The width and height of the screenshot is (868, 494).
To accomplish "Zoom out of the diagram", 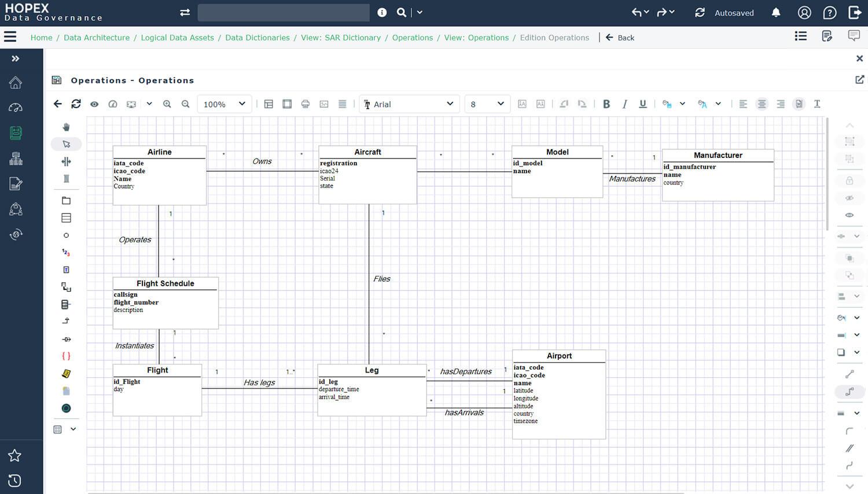I will click(x=186, y=104).
